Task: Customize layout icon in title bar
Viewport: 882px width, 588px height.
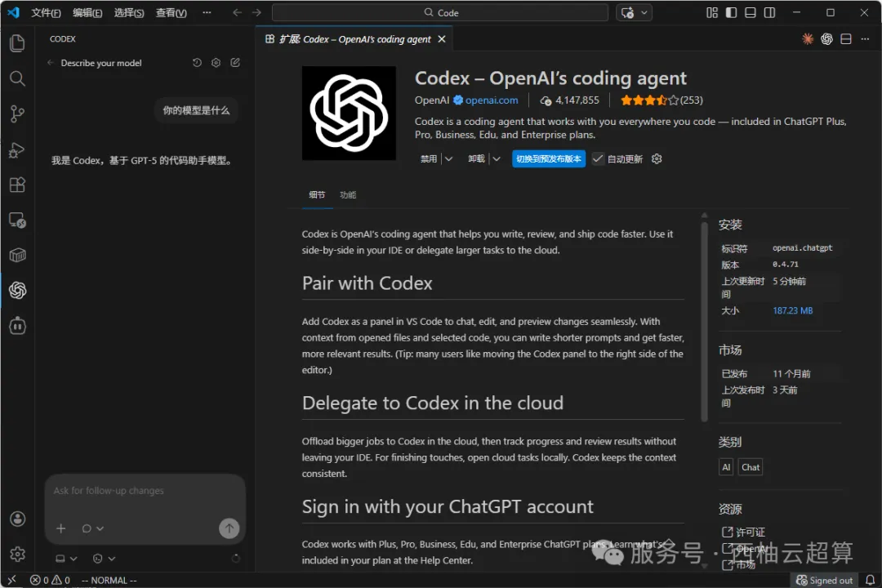Action: point(712,12)
